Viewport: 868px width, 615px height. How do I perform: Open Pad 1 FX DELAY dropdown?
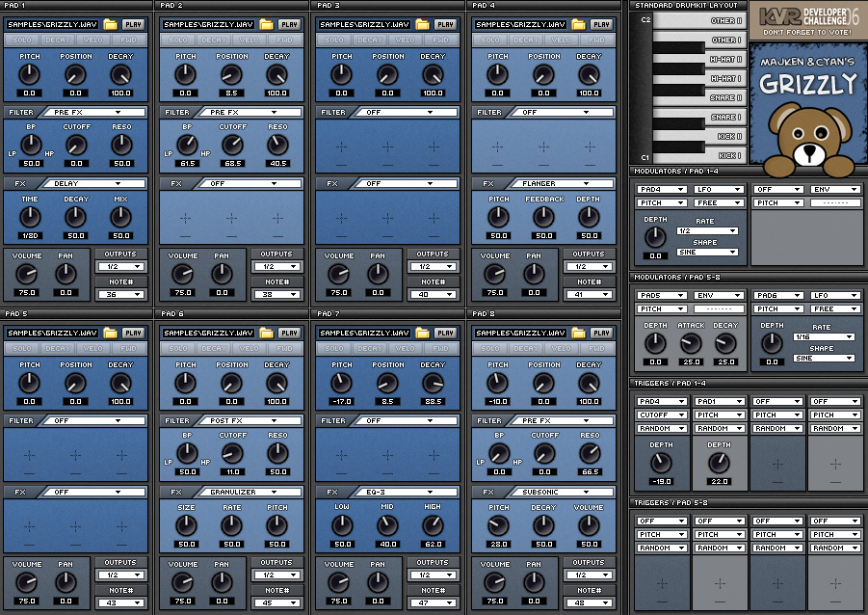click(94, 183)
